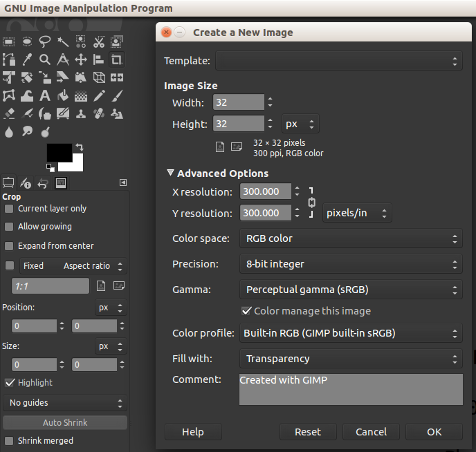This screenshot has width=476, height=452.
Task: Pick the Scissors Select tool
Action: (x=99, y=42)
